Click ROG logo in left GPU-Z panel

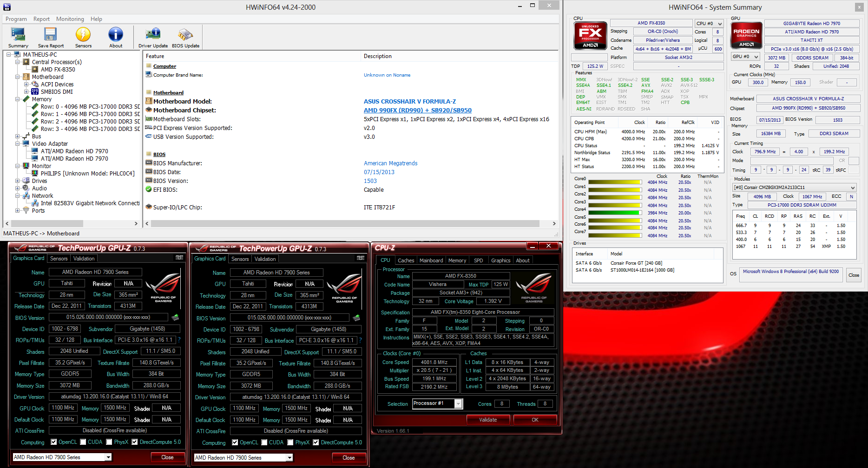coord(163,287)
